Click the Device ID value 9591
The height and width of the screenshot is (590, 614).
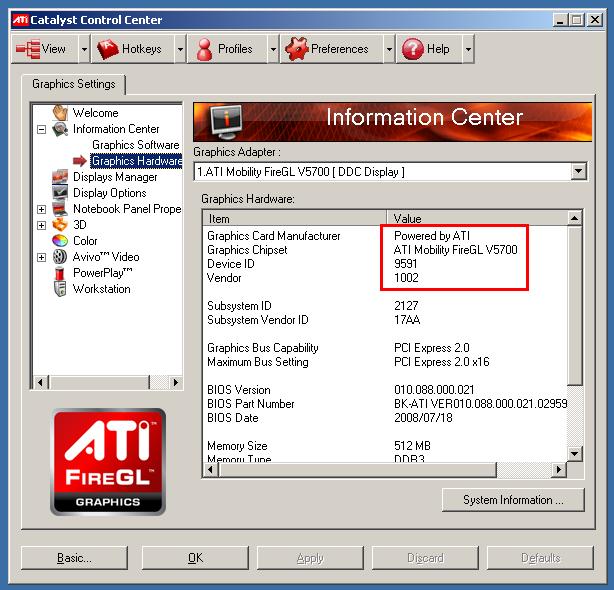pos(406,264)
